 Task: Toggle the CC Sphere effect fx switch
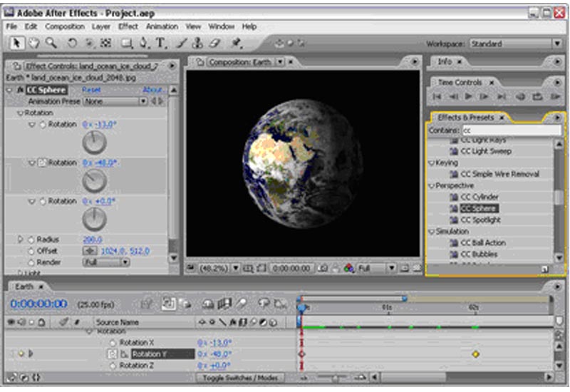(x=21, y=90)
